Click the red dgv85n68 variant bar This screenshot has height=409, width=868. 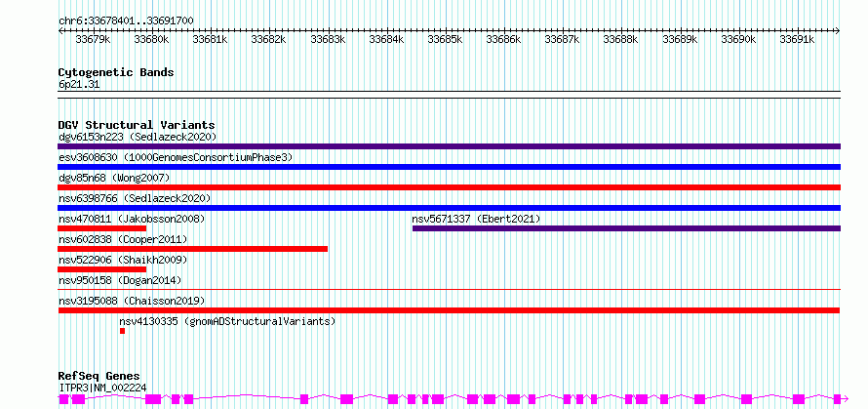449,187
